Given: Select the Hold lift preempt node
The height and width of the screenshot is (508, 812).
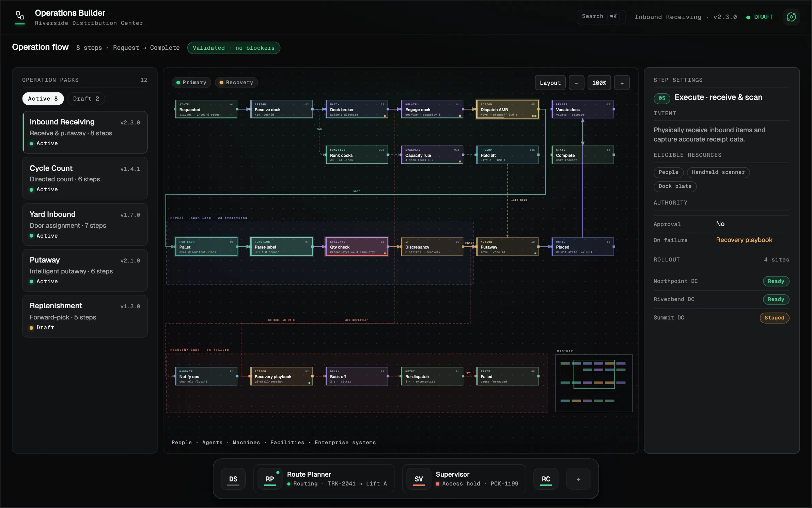Looking at the screenshot, I should pos(507,155).
